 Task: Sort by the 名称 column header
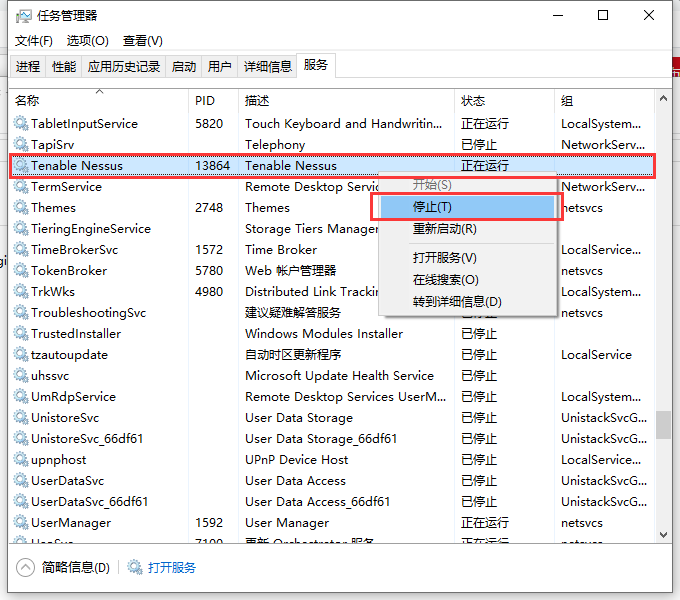click(x=99, y=101)
